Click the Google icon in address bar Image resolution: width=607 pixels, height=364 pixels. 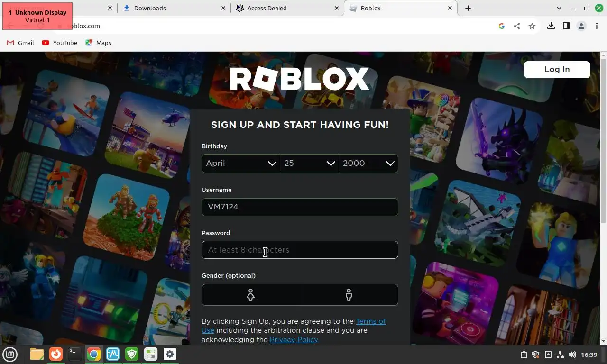click(502, 26)
